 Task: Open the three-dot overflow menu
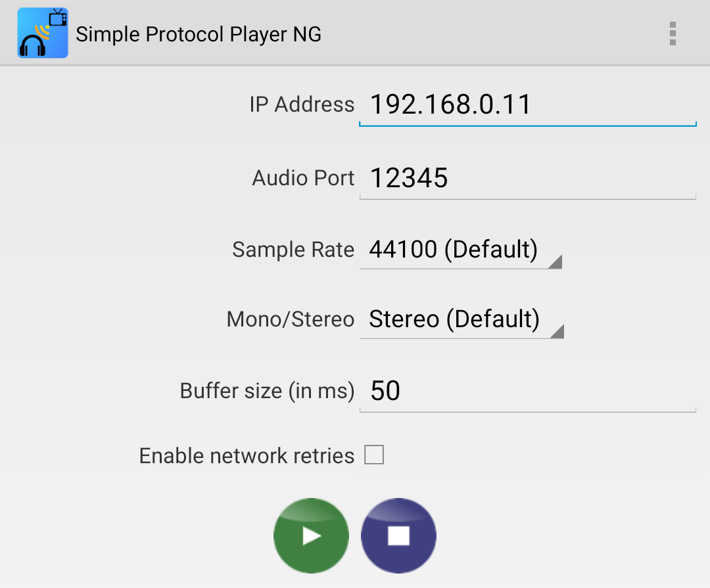click(x=672, y=34)
